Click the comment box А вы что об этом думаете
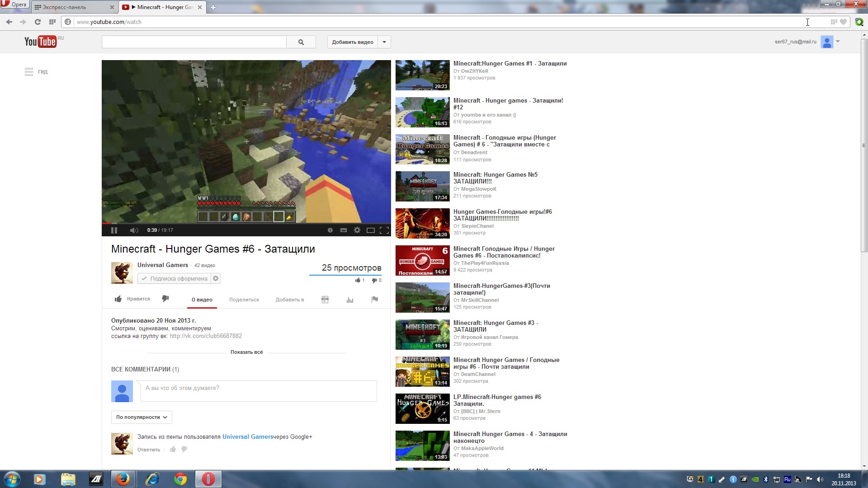This screenshot has height=488, width=868. coord(259,391)
